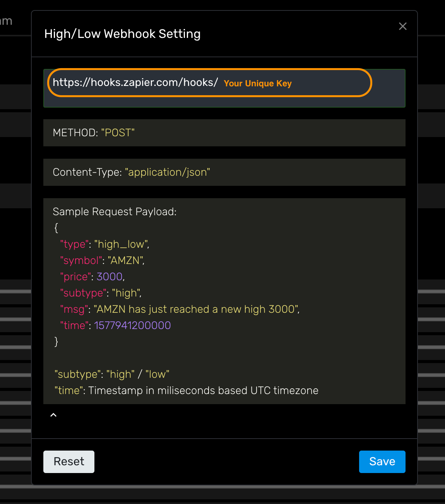Close the High/Low Webhook Setting dialog
The height and width of the screenshot is (504, 445).
[403, 26]
